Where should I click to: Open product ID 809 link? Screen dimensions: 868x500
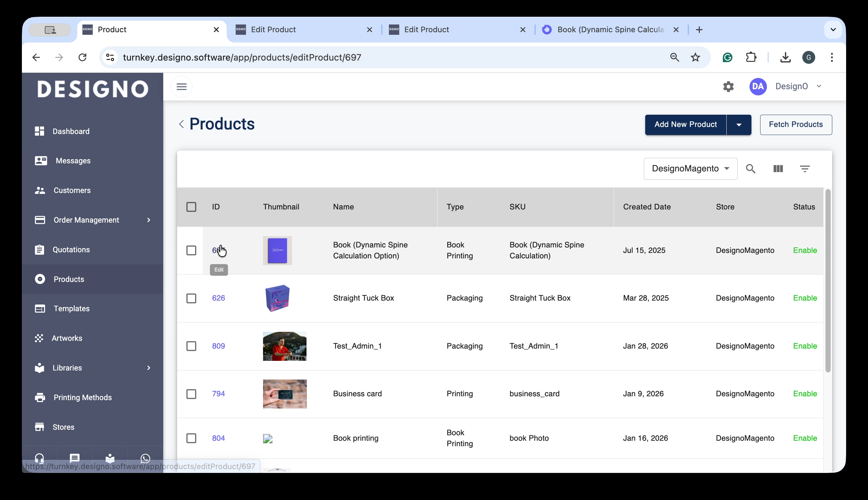pyautogui.click(x=218, y=346)
